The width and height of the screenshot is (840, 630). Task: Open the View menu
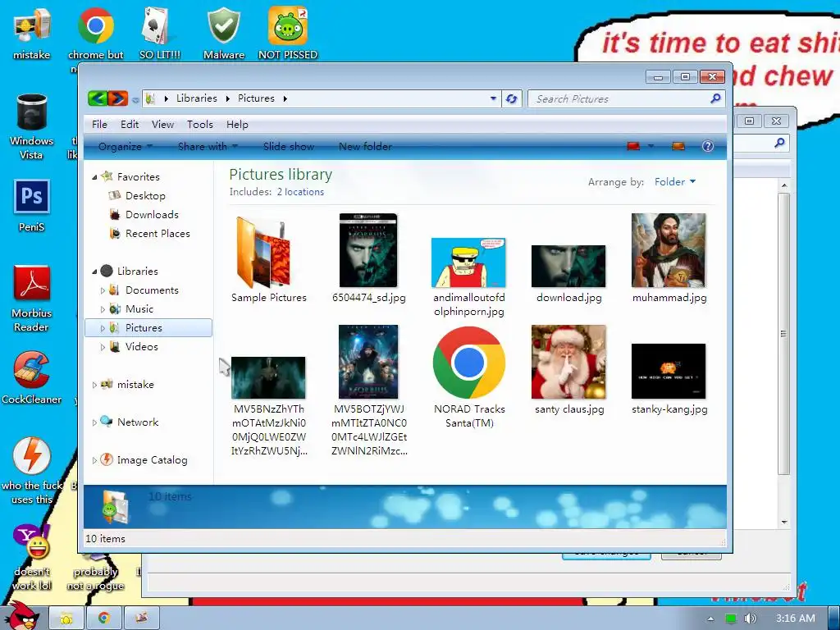tap(162, 125)
